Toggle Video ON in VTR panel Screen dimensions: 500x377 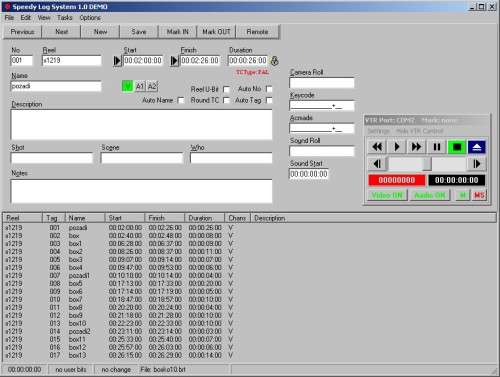point(387,195)
